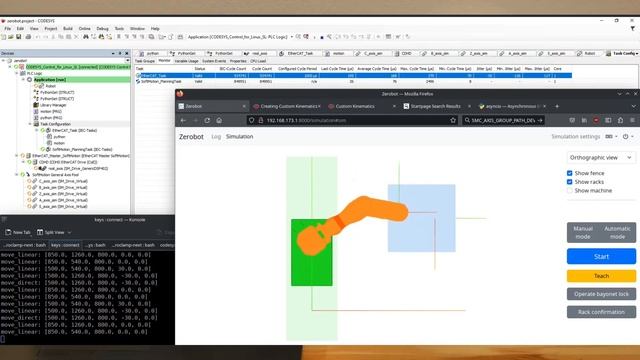Viewport: 640px width, 360px height.
Task: Open the Application selector dropdown in CODESYS toolbar
Action: pos(292,37)
